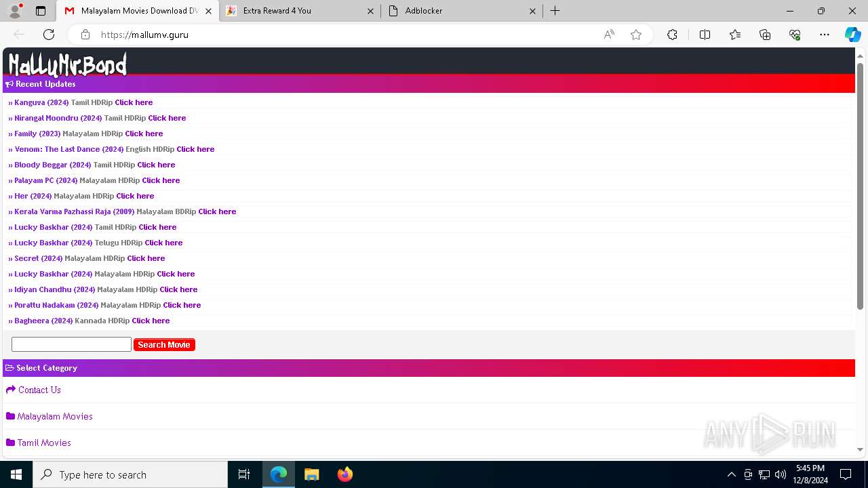Open Collections icon in toolbar
This screenshot has height=488, width=868.
765,35
